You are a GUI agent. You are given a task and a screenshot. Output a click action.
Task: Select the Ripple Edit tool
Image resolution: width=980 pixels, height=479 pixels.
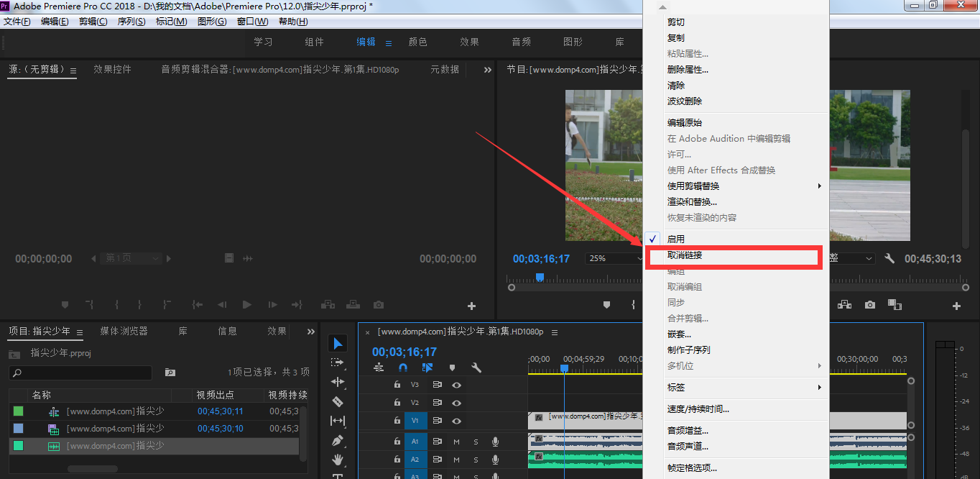point(338,382)
